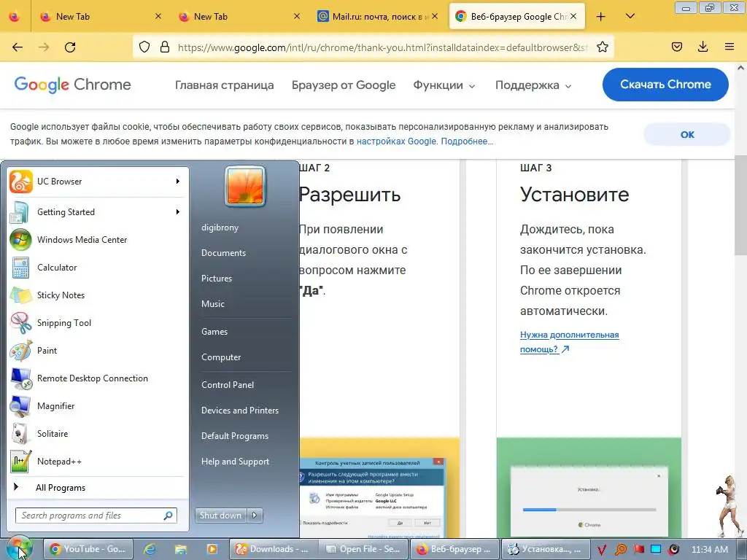Viewport: 747px width, 560px height.
Task: Open Help and Support
Action: pos(236,462)
